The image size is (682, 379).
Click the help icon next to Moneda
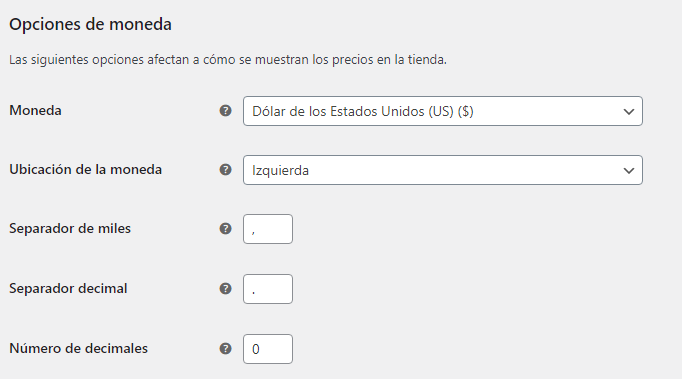(x=225, y=111)
